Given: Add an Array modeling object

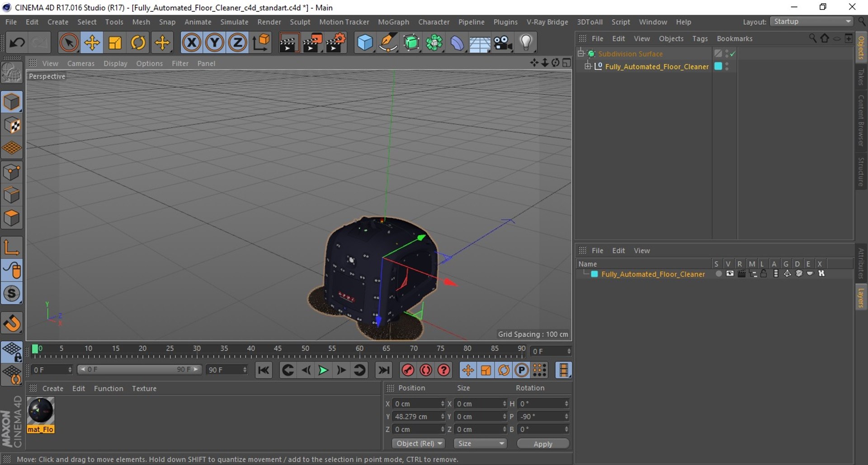Looking at the screenshot, I should tap(434, 43).
